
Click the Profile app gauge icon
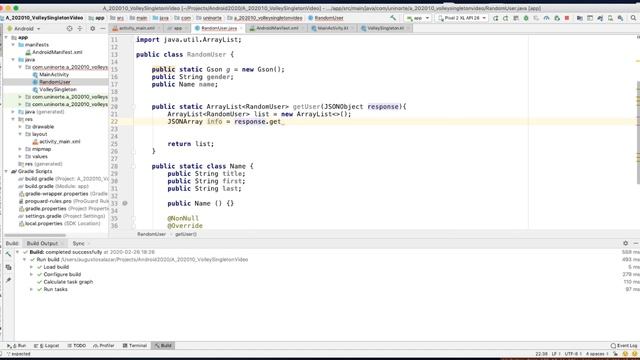(547, 18)
